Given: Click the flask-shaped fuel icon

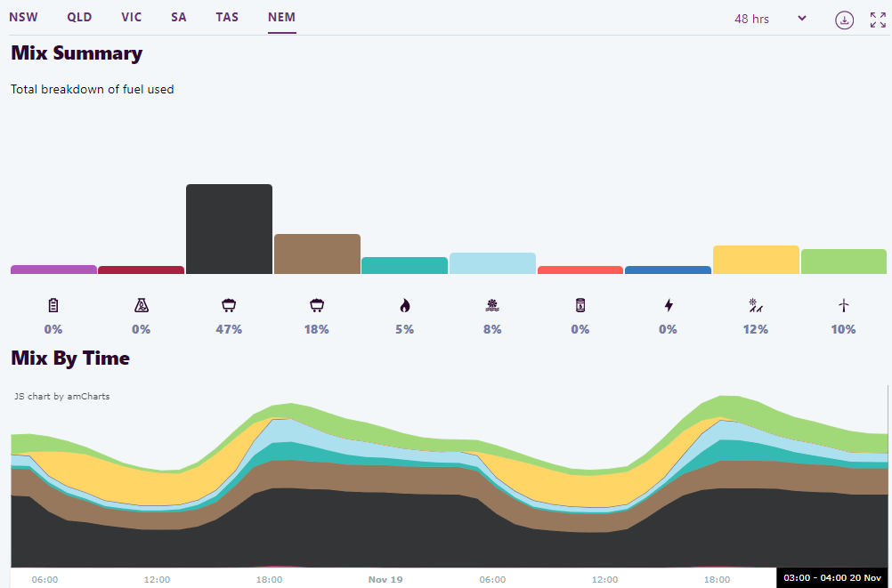Looking at the screenshot, I should [141, 306].
